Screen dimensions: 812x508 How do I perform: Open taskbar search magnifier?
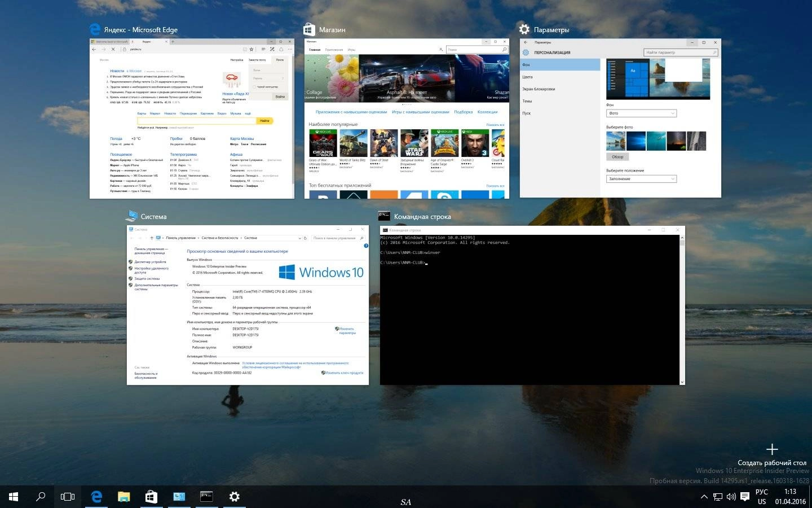click(41, 497)
